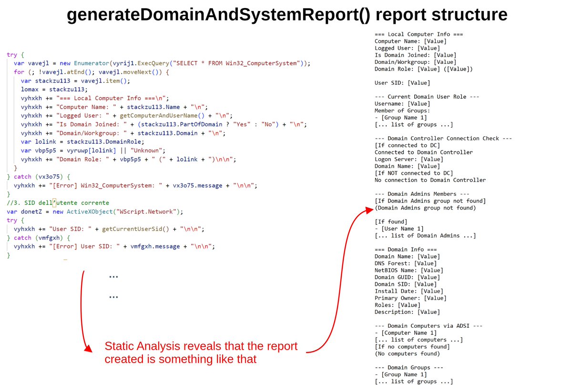Click code line "[Error] User SID: " + vmfgxh.message
The width and height of the screenshot is (572, 392).
click(114, 247)
